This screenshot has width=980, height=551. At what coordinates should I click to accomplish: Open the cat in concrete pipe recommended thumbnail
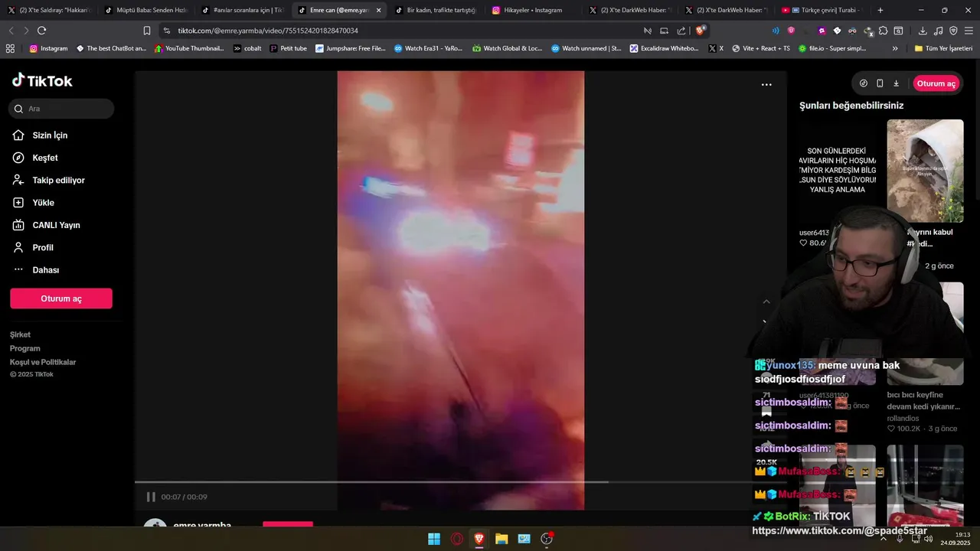click(x=925, y=171)
